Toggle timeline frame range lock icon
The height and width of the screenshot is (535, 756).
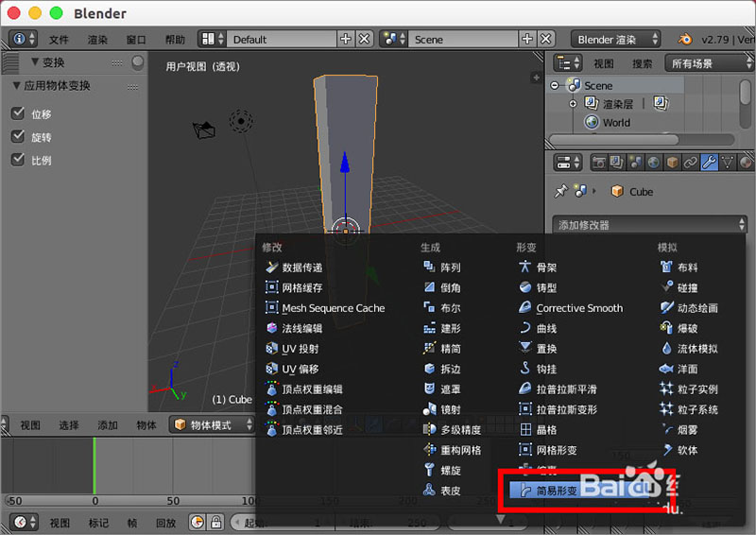coord(215,522)
